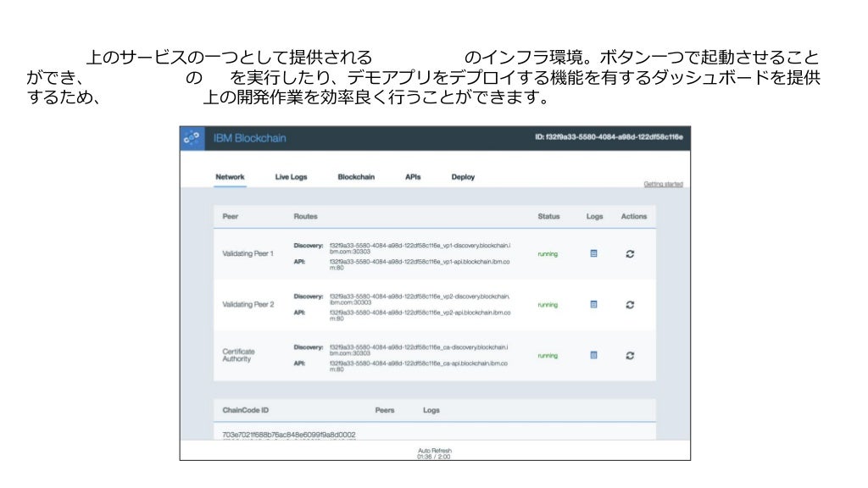Click the Routes column header
The width and height of the screenshot is (868, 488).
[305, 216]
